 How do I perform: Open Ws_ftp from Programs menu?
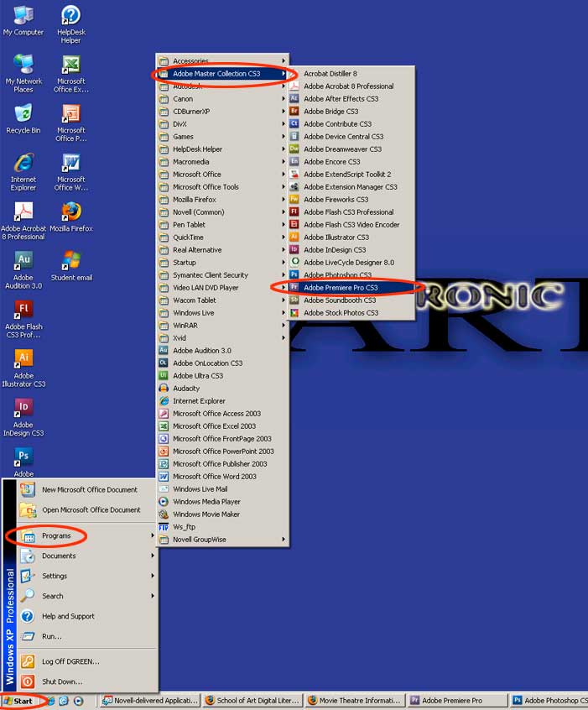(x=223, y=527)
